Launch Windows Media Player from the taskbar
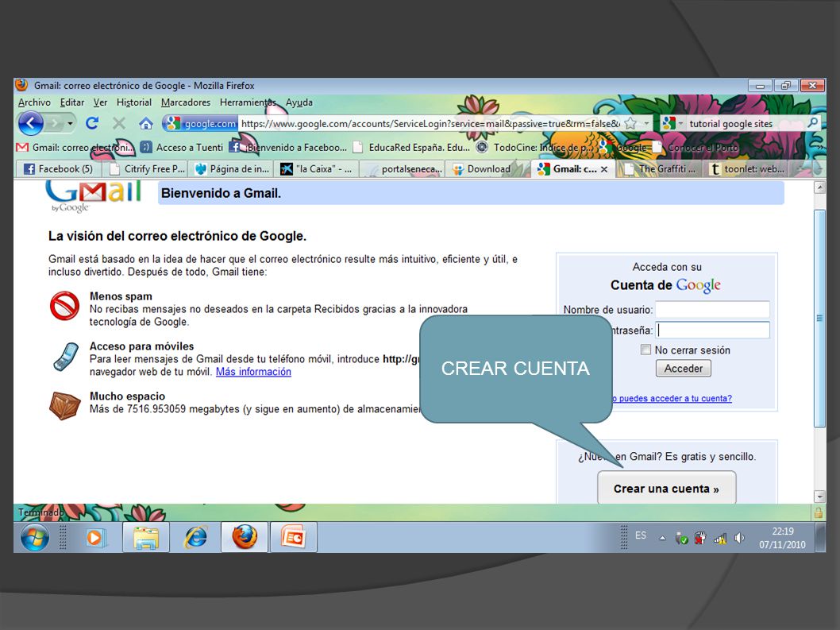The width and height of the screenshot is (840, 630). point(94,537)
